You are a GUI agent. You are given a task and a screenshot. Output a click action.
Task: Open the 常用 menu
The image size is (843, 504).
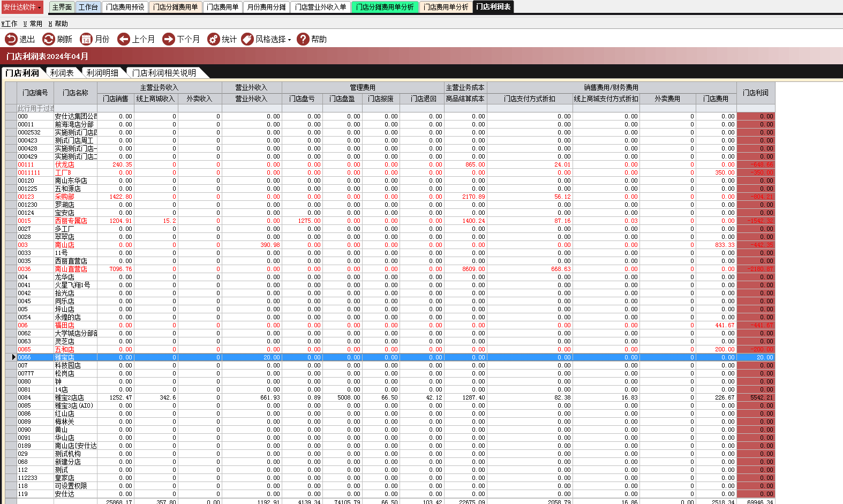[x=33, y=24]
